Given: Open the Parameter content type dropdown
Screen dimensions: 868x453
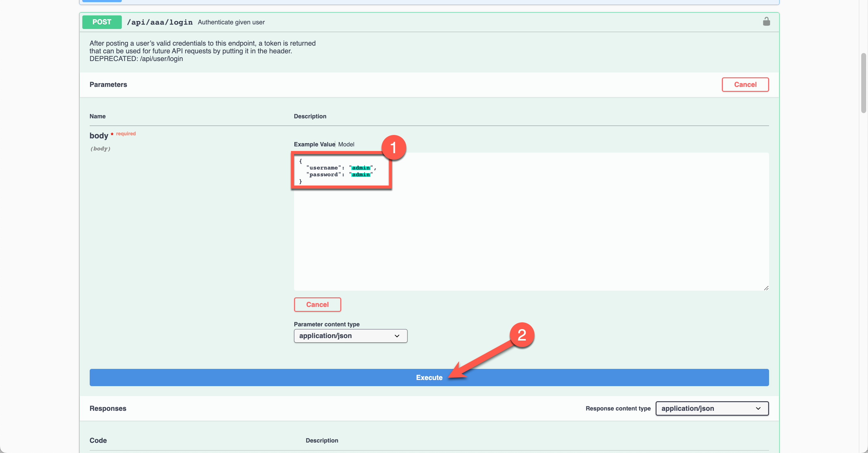Looking at the screenshot, I should pyautogui.click(x=350, y=336).
